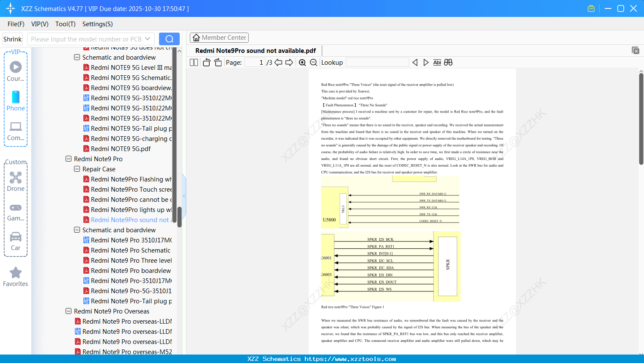Collapse Schematic and boardview under Redmi Note9 Pro

tap(77, 230)
